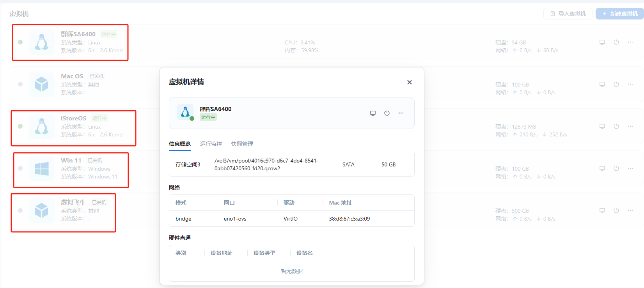Click the eno1-ovs port cell
The image size is (644, 288).
click(235, 219)
